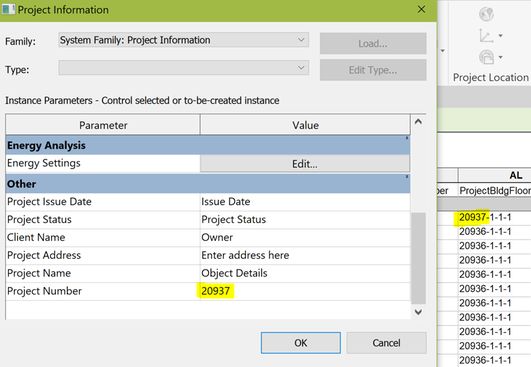Click the Value column header
Viewport: 531px width, 367px height.
(305, 125)
